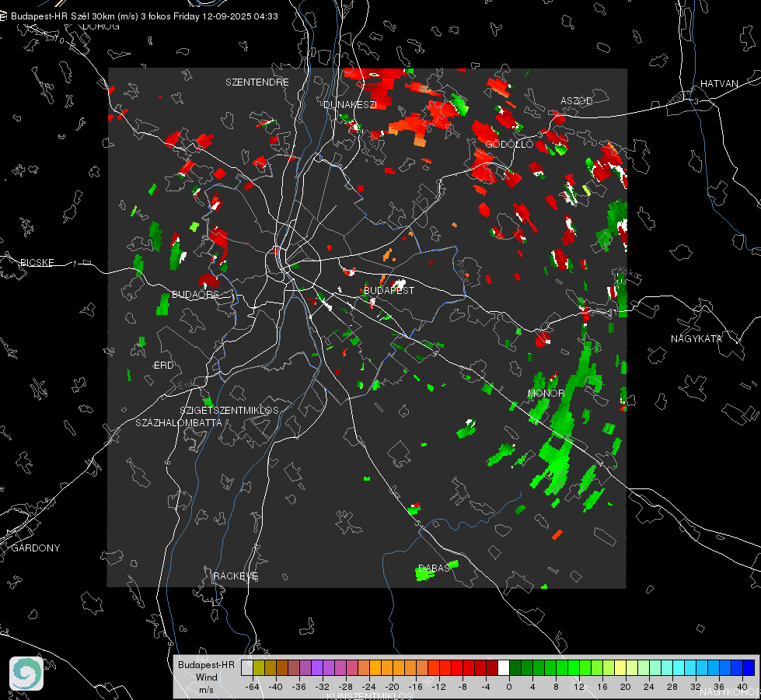Click the -64 value on the legend scale
The height and width of the screenshot is (700, 761).
[x=252, y=687]
